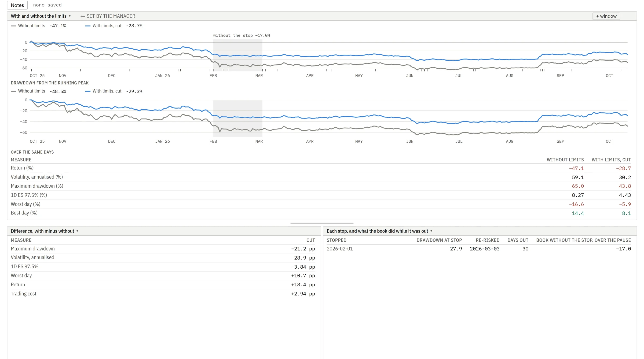The width and height of the screenshot is (644, 359).
Task: Click 'BOOK WITHOUT THE STOP, OVER THE PAUSE' header
Action: pyautogui.click(x=583, y=240)
